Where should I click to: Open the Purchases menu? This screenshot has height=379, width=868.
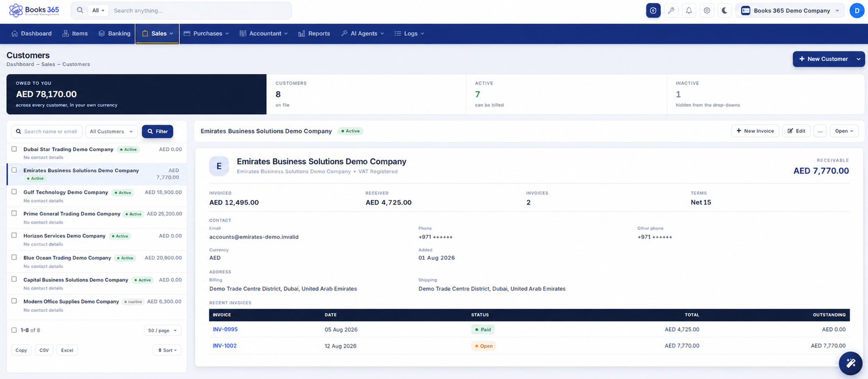[206, 34]
